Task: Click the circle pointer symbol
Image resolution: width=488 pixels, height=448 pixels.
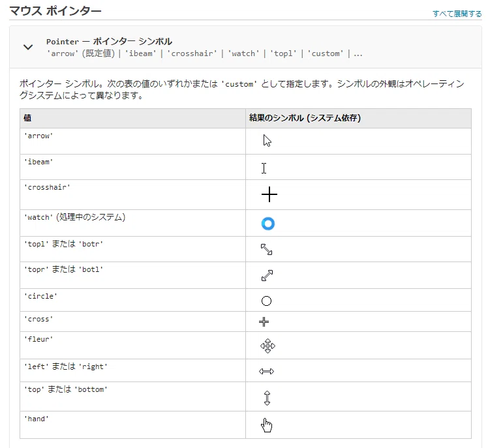Action: 266,301
